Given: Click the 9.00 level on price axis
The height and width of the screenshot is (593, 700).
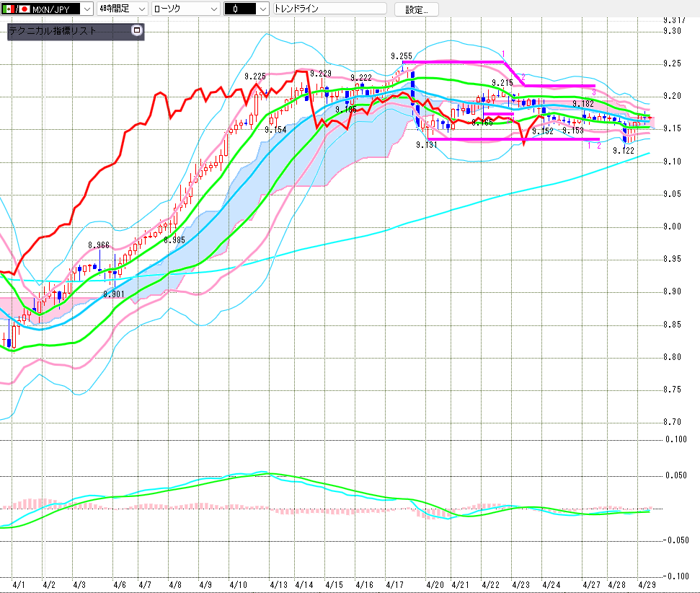Looking at the screenshot, I should 672,227.
